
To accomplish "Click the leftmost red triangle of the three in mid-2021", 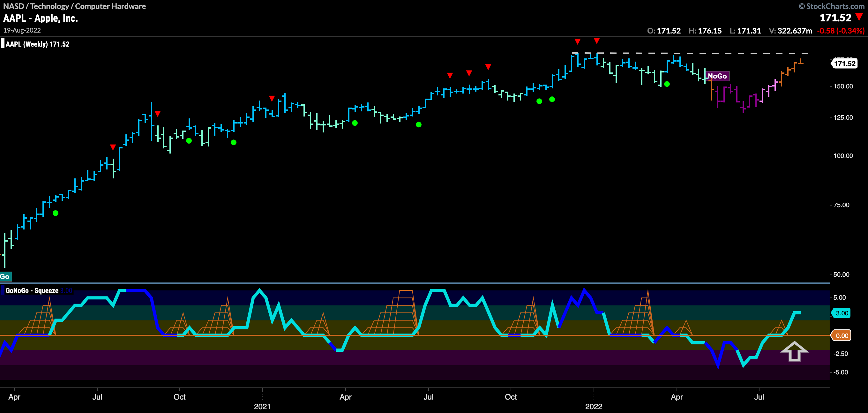I will (450, 75).
